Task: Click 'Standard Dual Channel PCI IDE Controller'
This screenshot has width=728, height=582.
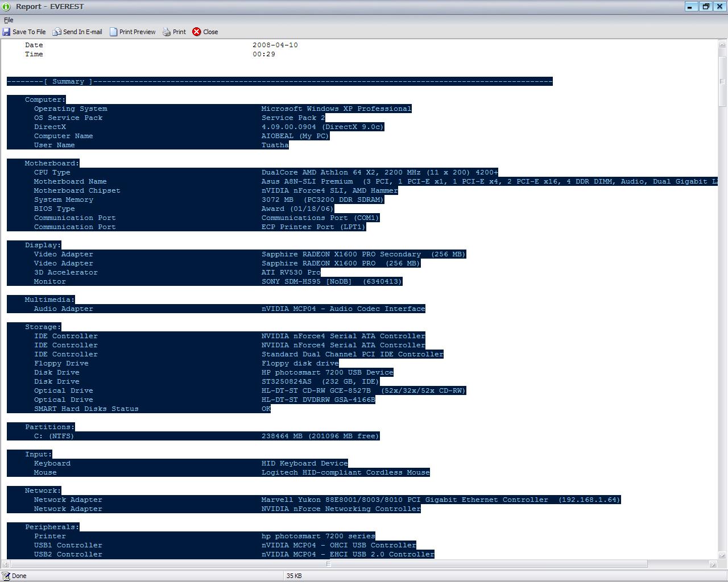Action: [352, 354]
